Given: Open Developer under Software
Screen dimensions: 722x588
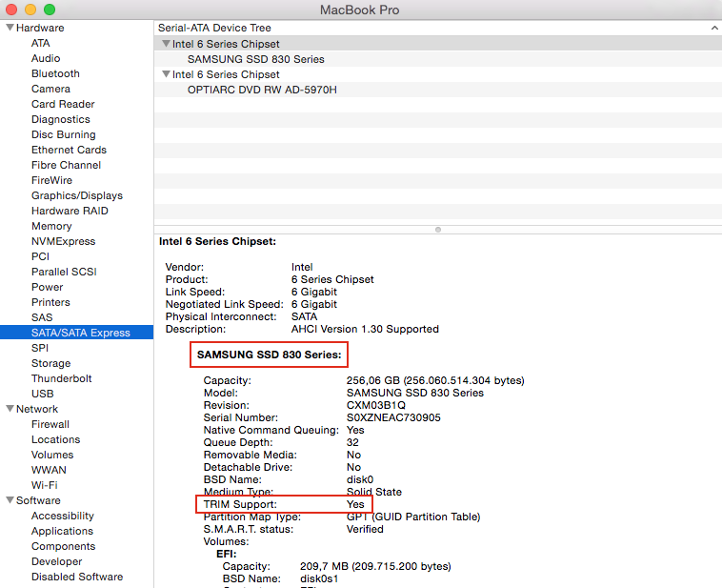Looking at the screenshot, I should tap(56, 561).
